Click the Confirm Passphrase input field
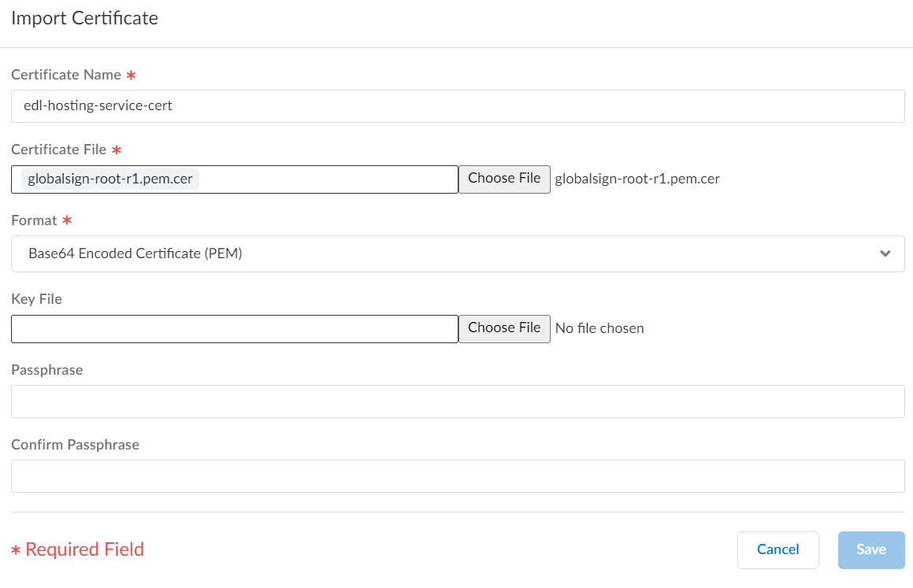The height and width of the screenshot is (588, 913). [x=457, y=476]
